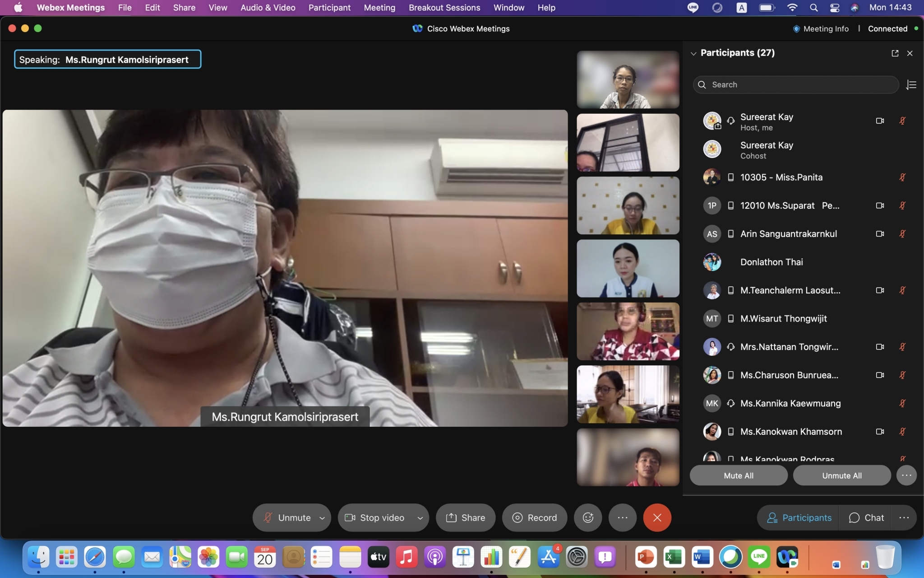The height and width of the screenshot is (578, 924).
Task: Click video icon for M.Teanchalerm Laosut
Action: [880, 290]
